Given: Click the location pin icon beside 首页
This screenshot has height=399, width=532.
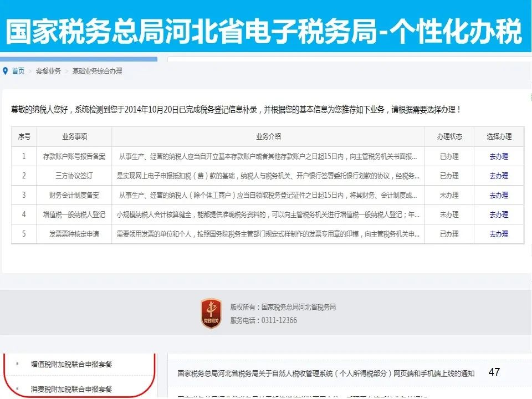Looking at the screenshot, I should click(5, 71).
